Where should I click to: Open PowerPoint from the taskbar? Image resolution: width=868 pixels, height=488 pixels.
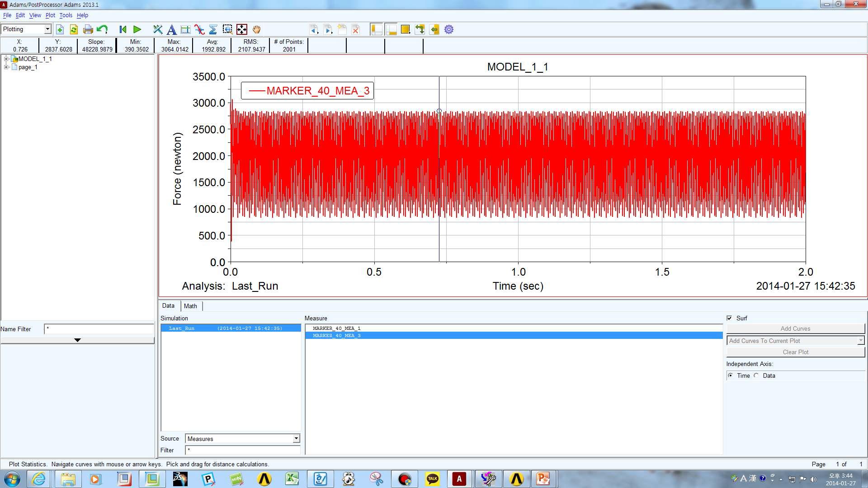coord(543,479)
